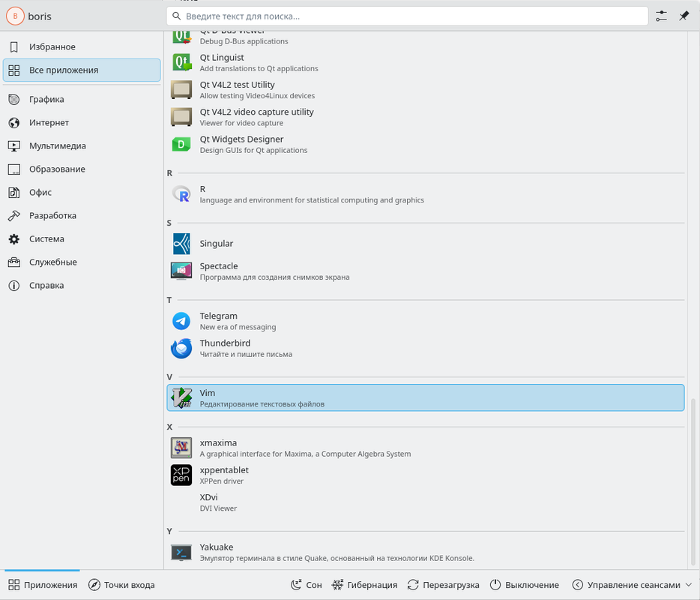Click the statistical computing description of R
Viewport: 700px width, 600px height.
[x=312, y=200]
